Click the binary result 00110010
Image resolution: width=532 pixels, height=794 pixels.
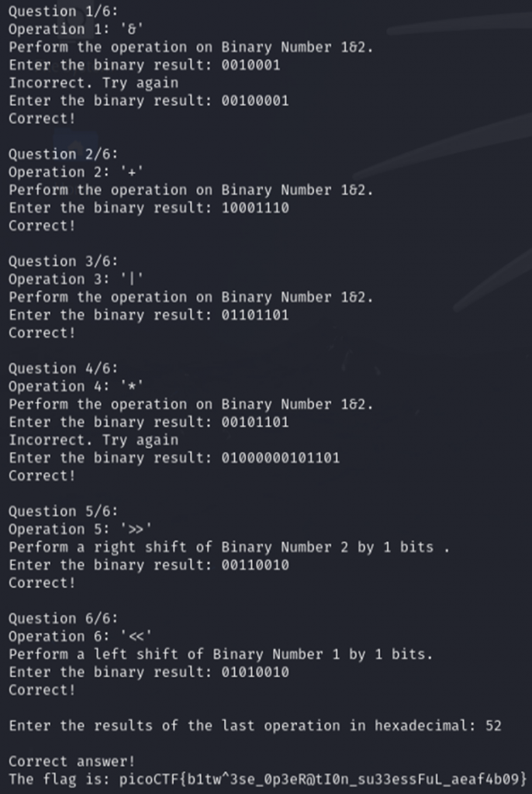(x=255, y=564)
